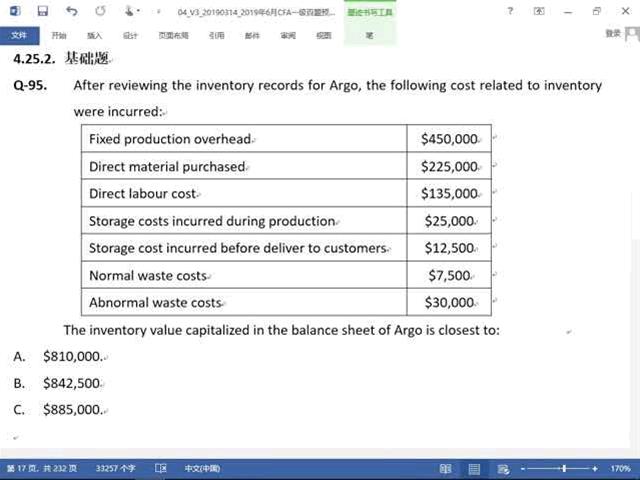Click the $450,000 table cell
Image resolution: width=640 pixels, height=480 pixels.
449,139
